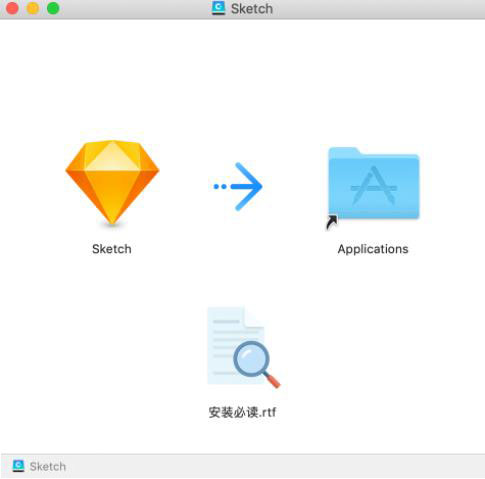Close the Sketch installer window
This screenshot has width=485, height=479.
pos(12,8)
